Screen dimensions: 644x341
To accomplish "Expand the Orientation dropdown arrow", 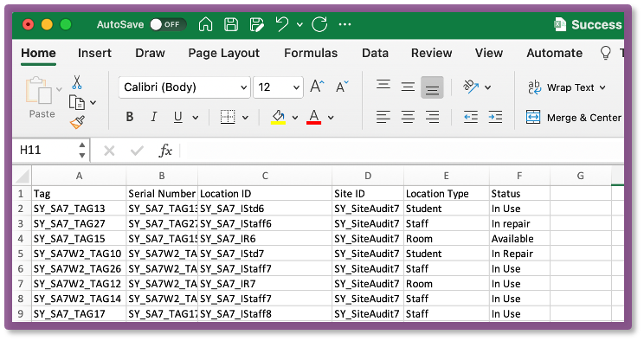I will click(488, 87).
